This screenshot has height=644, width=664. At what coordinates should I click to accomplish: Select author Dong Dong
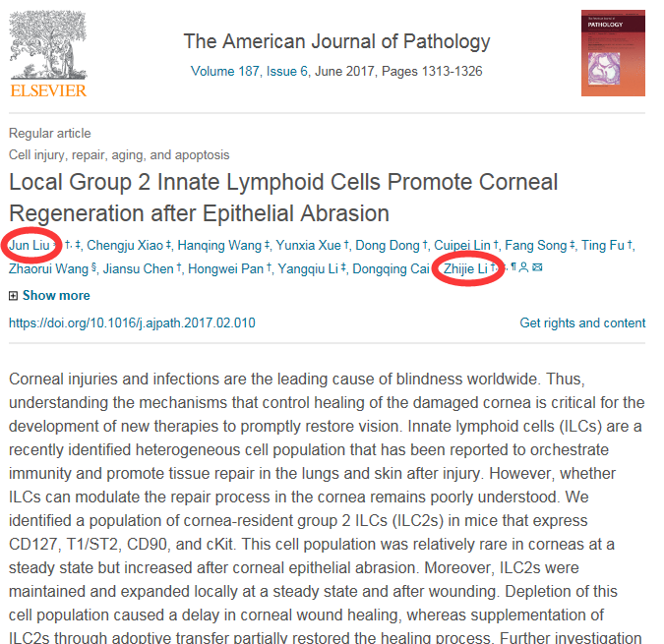[x=387, y=246]
